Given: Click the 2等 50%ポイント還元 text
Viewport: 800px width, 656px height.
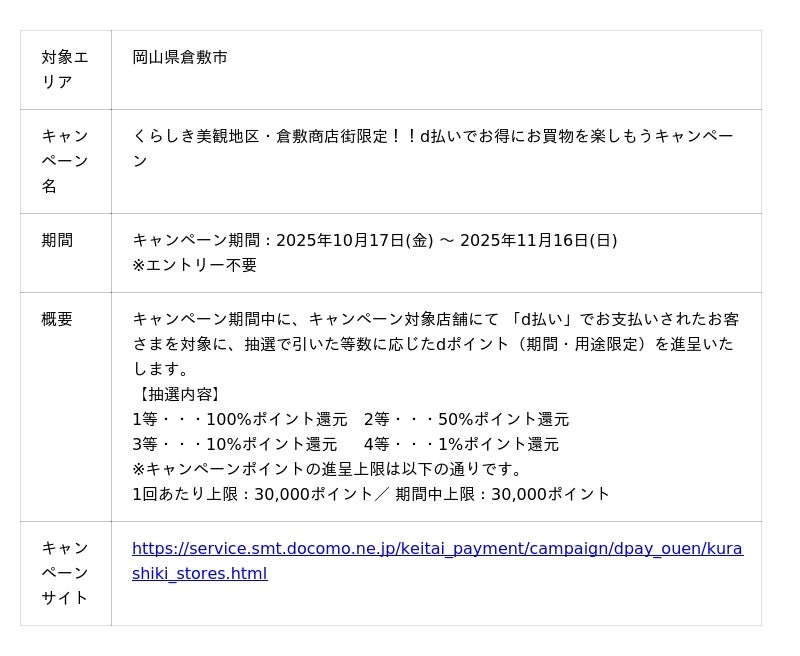Looking at the screenshot, I should click(466, 419).
